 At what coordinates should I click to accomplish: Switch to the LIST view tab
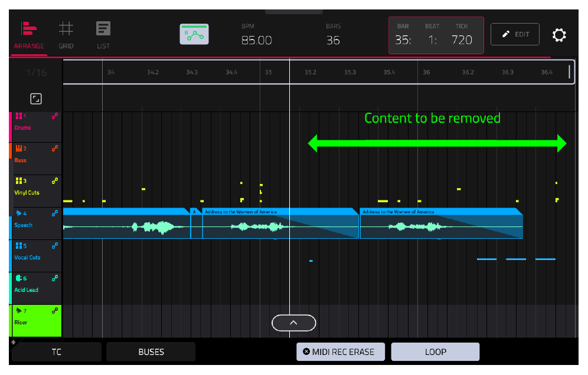coord(103,35)
